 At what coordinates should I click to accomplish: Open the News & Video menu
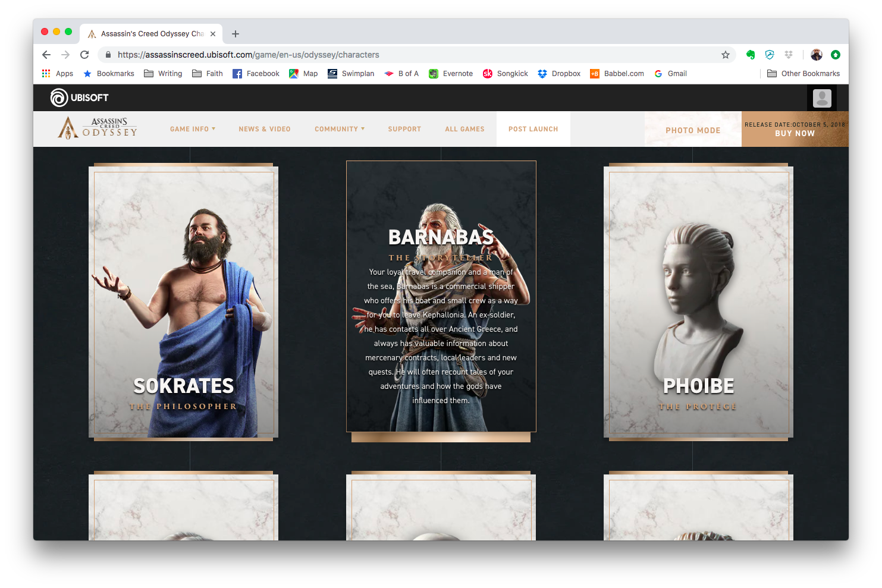(265, 129)
